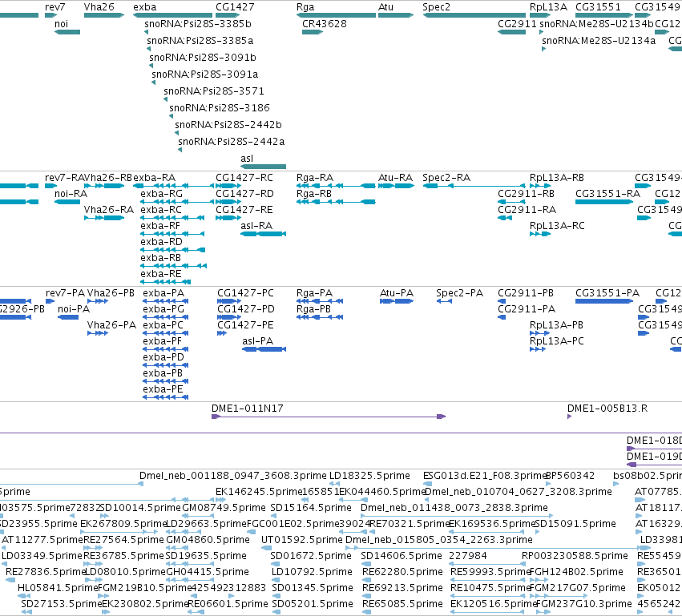
Task: Select the Spec2 gene span bar
Action: [x=474, y=15]
